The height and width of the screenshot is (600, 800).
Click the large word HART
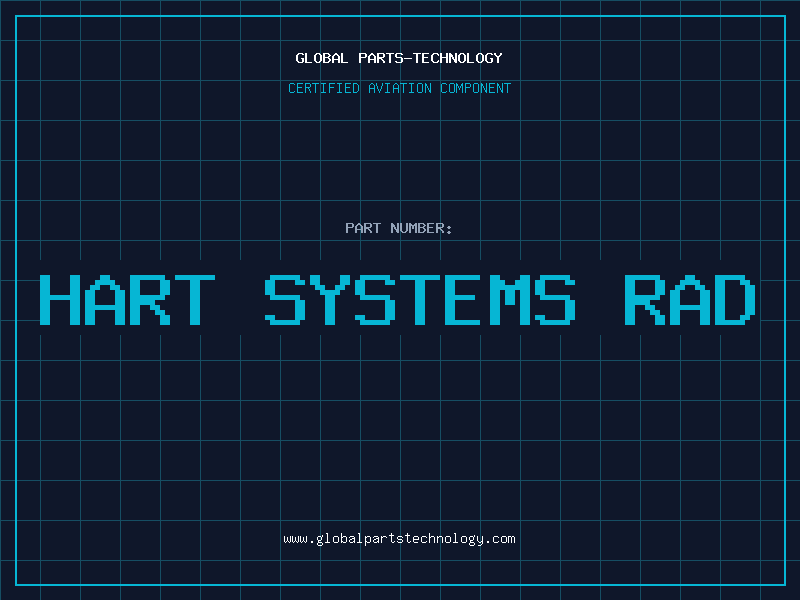click(x=127, y=300)
